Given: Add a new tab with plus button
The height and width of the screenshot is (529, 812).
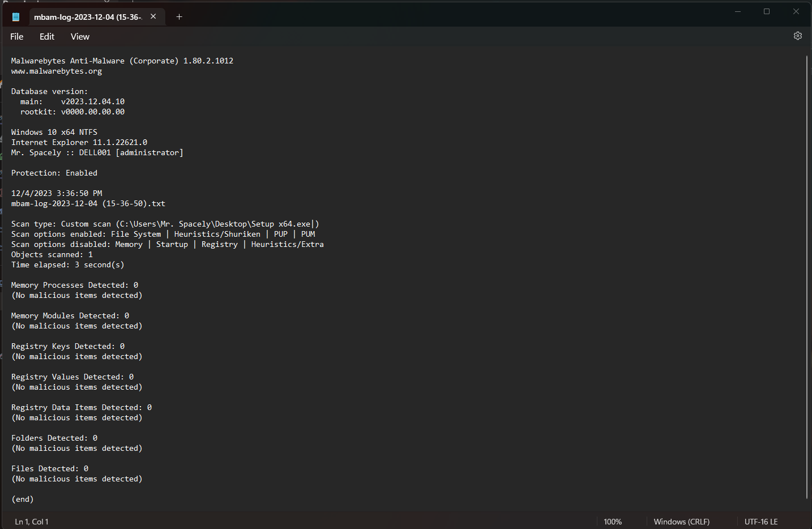Looking at the screenshot, I should 179,16.
